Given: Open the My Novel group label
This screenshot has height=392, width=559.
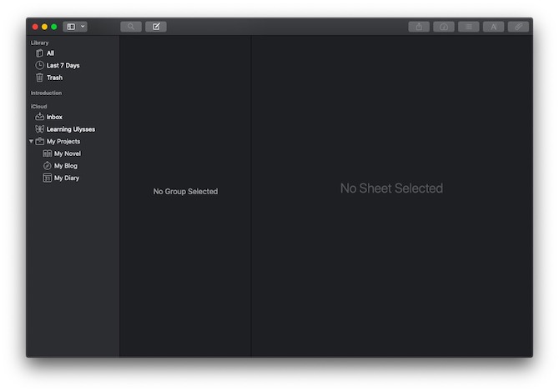Looking at the screenshot, I should coord(68,153).
